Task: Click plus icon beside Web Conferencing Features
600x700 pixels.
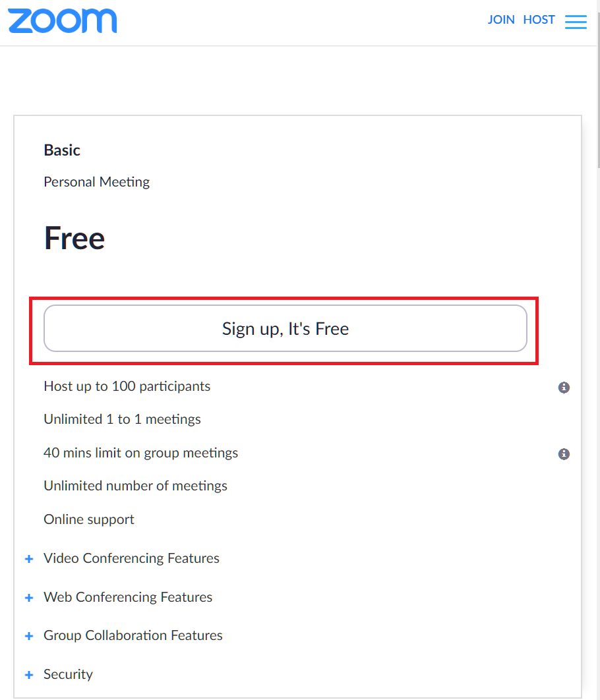Action: (29, 598)
